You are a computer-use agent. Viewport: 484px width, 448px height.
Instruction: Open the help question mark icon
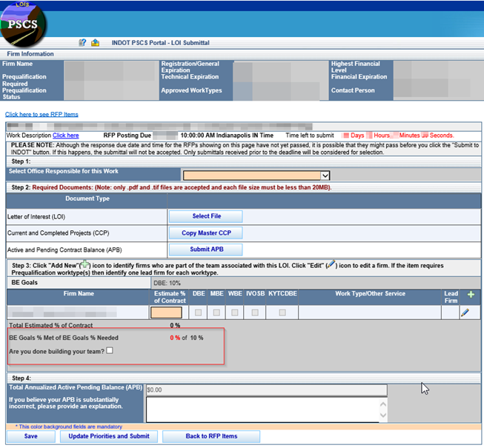[82, 42]
